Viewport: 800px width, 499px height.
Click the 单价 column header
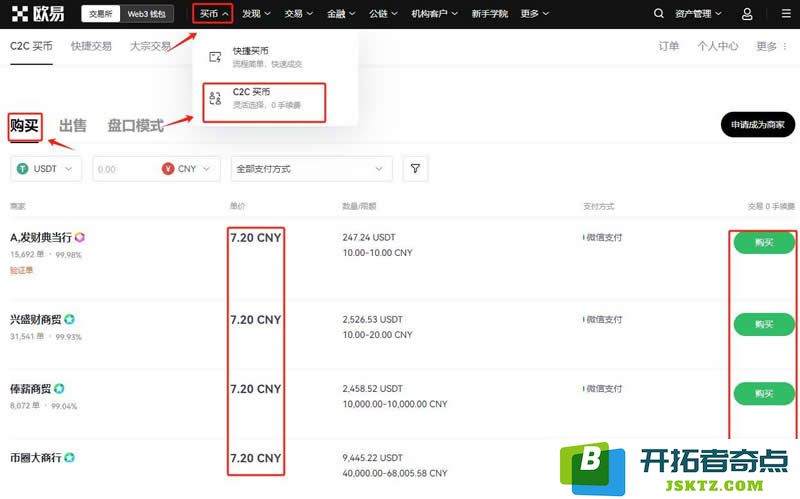point(237,206)
